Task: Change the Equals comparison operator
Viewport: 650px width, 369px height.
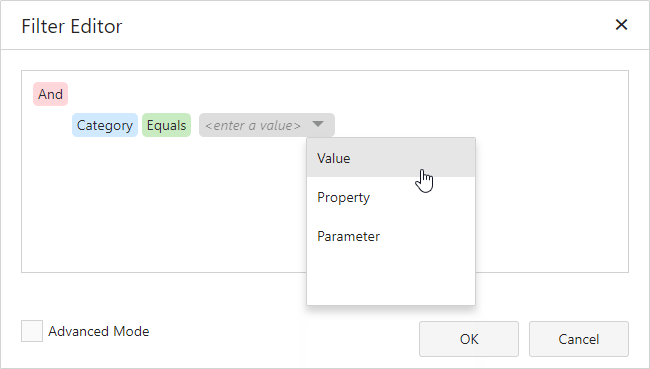Action: click(166, 125)
